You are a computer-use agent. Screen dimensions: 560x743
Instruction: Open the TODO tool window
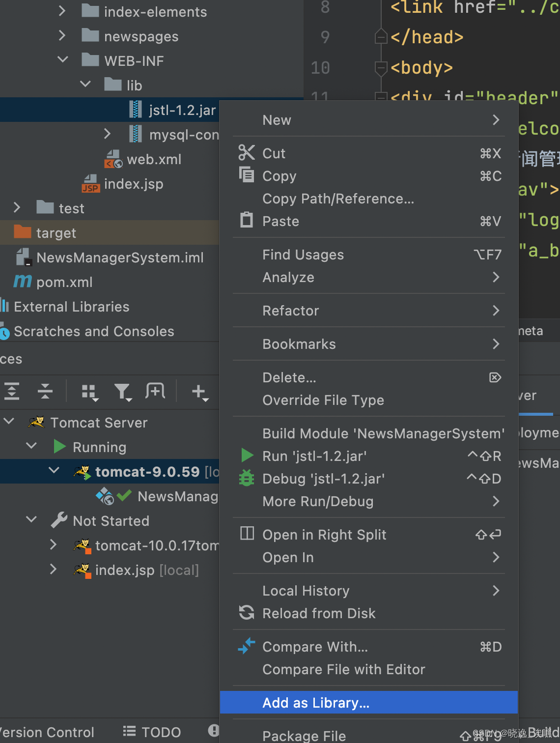tap(152, 732)
